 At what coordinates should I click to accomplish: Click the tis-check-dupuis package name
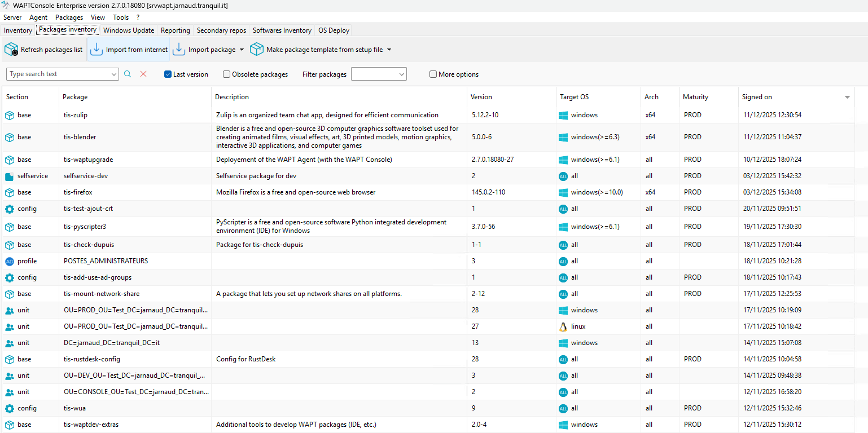pos(89,245)
